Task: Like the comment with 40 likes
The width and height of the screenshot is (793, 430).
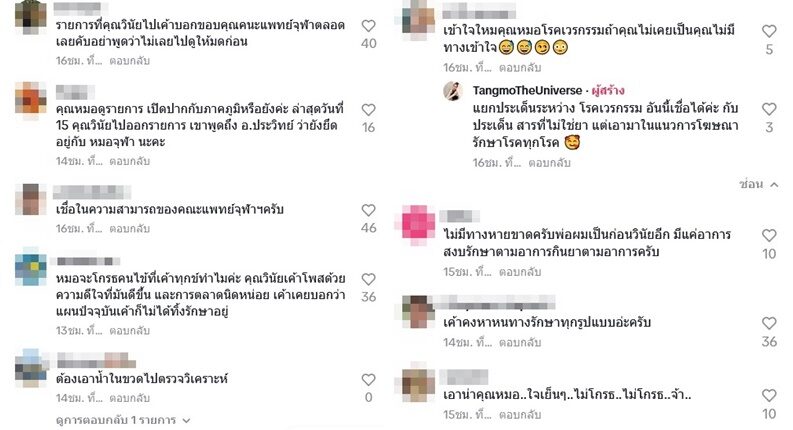Action: pyautogui.click(x=369, y=26)
